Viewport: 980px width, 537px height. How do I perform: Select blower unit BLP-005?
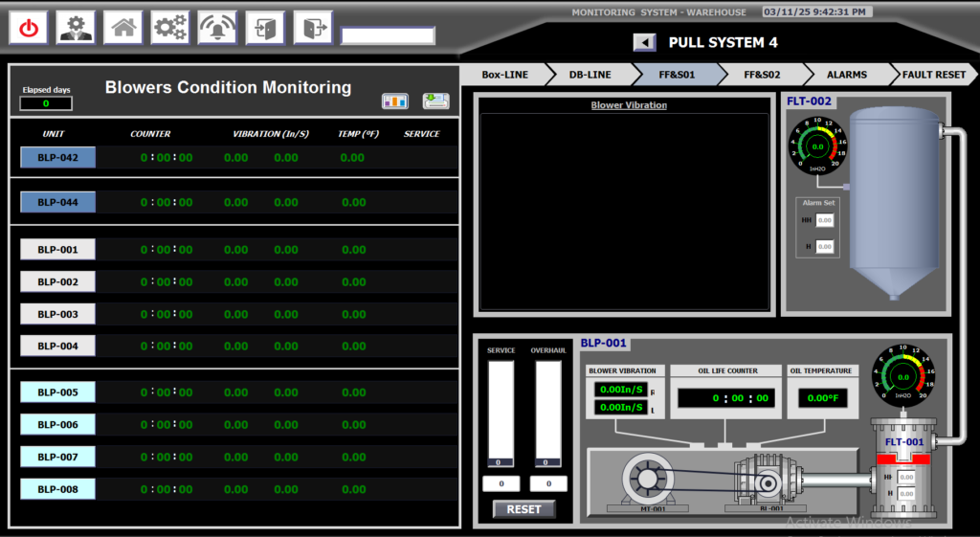[x=57, y=392]
